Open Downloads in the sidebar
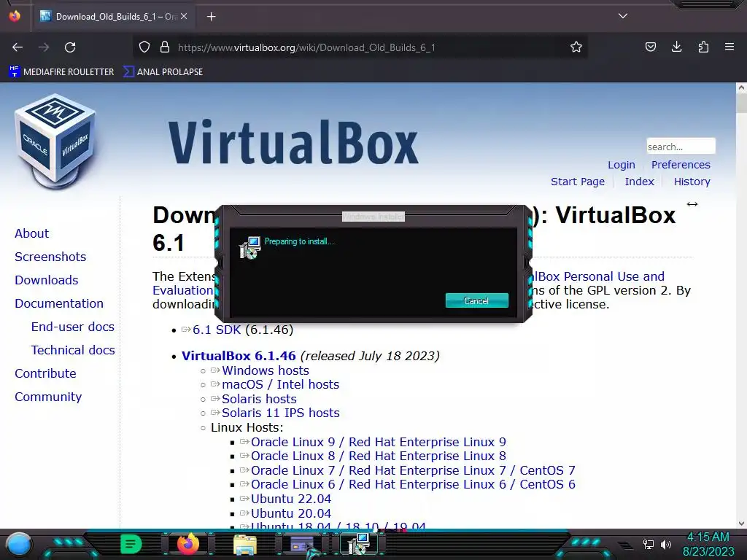Image resolution: width=747 pixels, height=560 pixels. coord(46,280)
